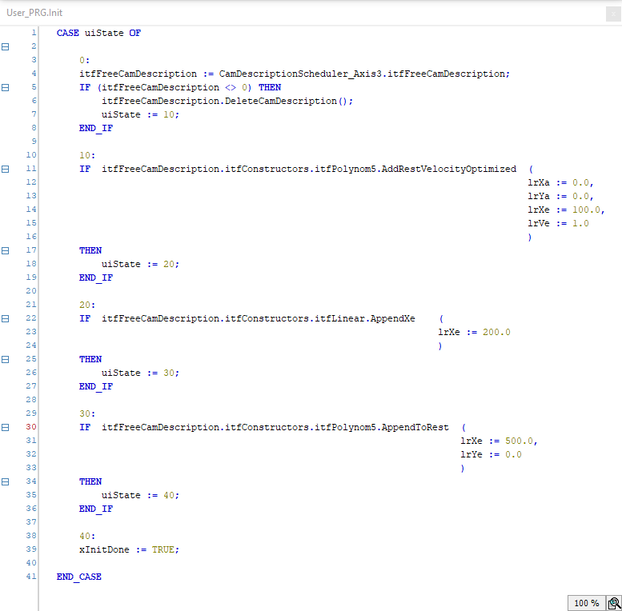This screenshot has width=622, height=611.
Task: Click line number 30 in the gutter
Action: 31,427
